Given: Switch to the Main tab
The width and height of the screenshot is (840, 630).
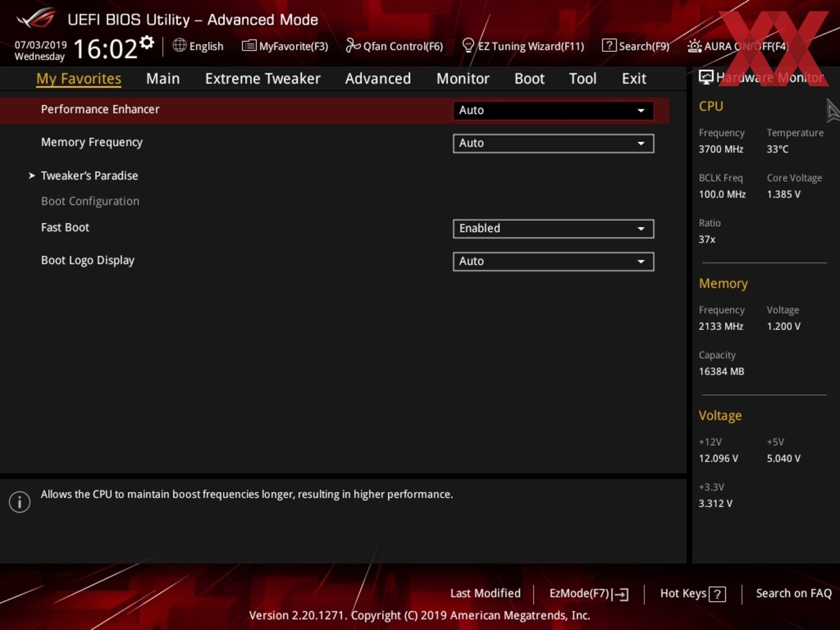Looking at the screenshot, I should (x=163, y=78).
